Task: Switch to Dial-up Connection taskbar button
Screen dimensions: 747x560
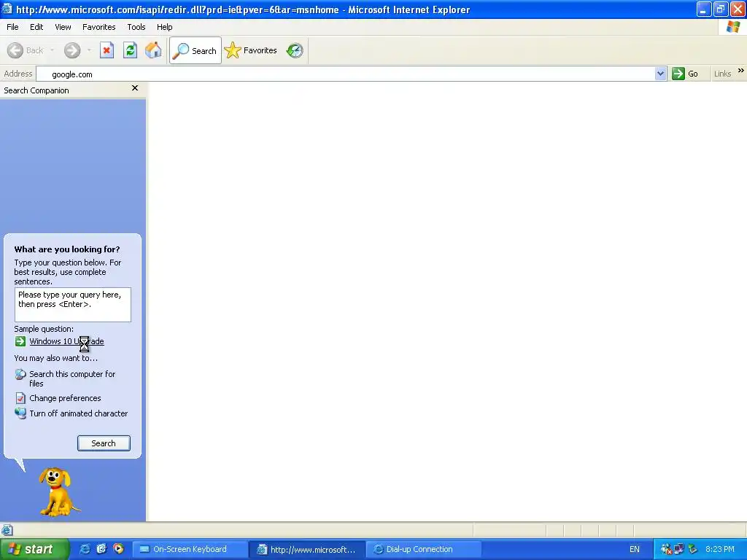Action: click(x=423, y=550)
